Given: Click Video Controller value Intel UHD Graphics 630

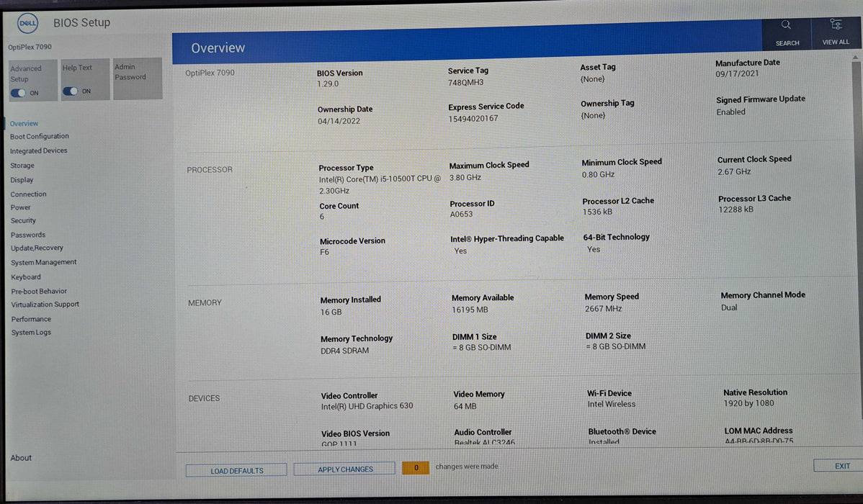Looking at the screenshot, I should 367,406.
